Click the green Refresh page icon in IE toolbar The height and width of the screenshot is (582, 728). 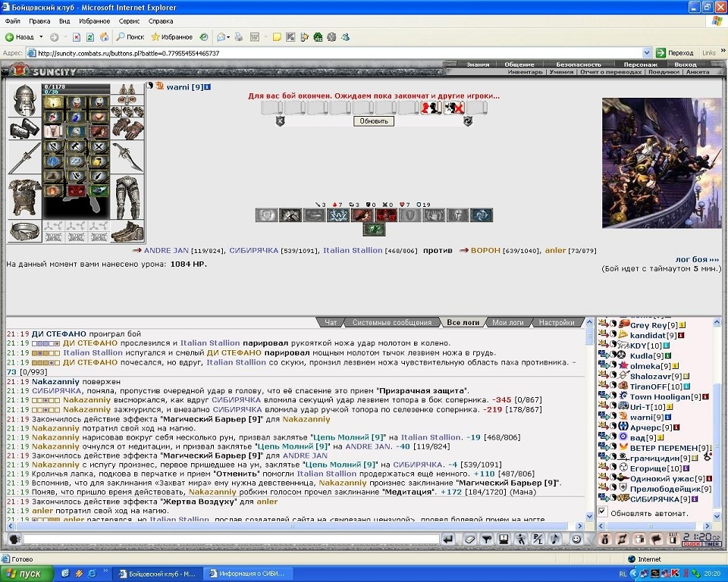point(90,37)
